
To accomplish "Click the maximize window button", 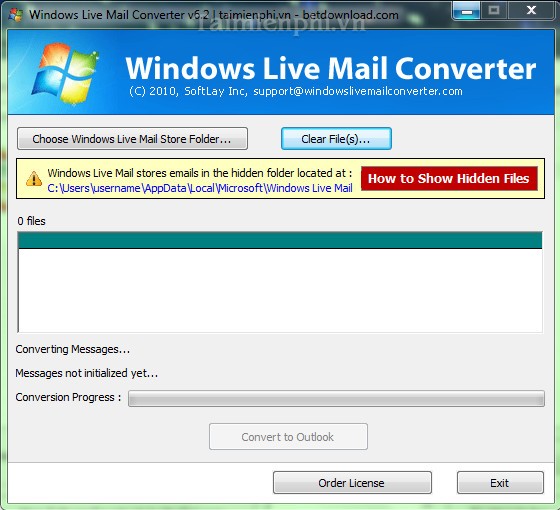I will point(494,11).
